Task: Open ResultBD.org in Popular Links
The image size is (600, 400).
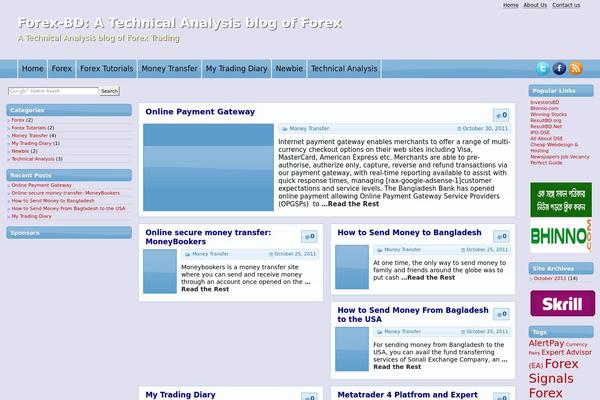Action: 546,120
